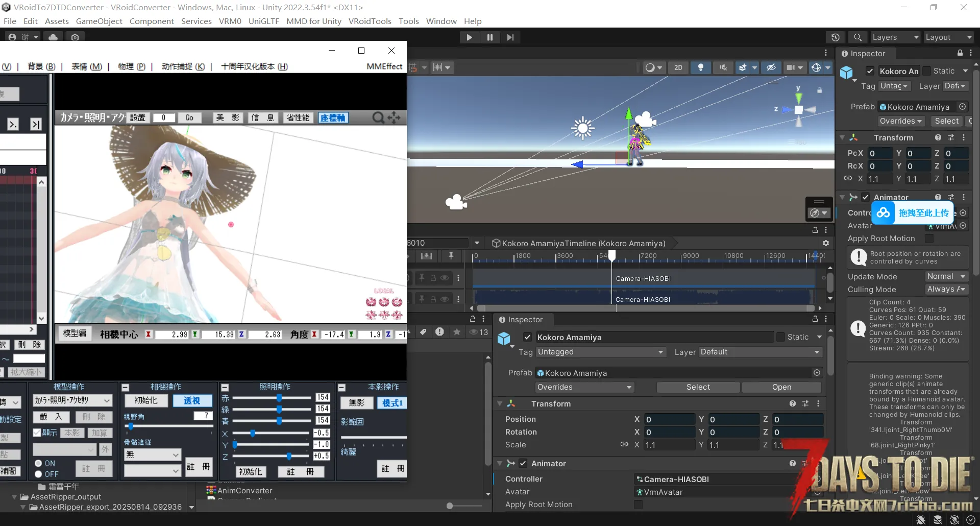Open Transform preset sliders icon in lower Inspector

(805, 403)
